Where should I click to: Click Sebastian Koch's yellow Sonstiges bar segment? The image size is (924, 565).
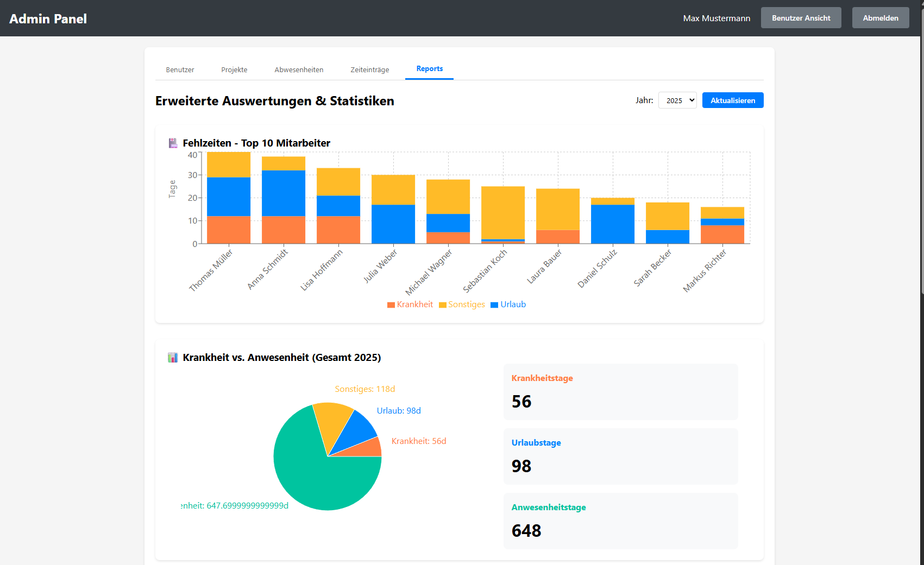(x=502, y=212)
